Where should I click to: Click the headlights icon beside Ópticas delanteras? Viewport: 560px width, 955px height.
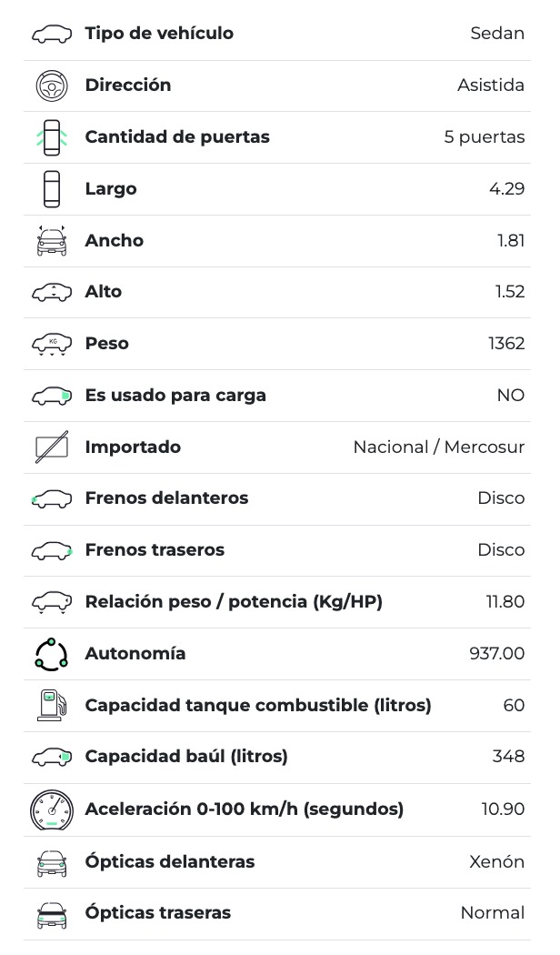coord(52,862)
